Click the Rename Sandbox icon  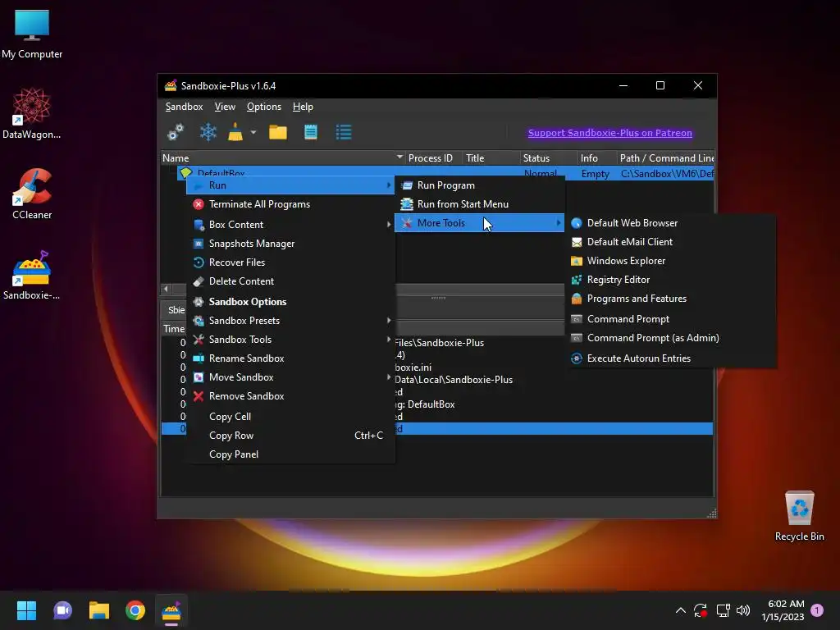[x=199, y=358]
